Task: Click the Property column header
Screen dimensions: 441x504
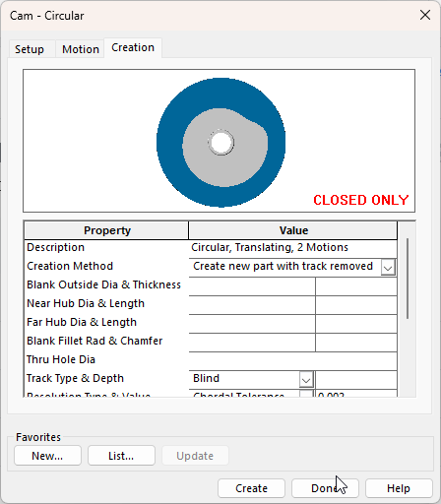Action: pyautogui.click(x=106, y=230)
